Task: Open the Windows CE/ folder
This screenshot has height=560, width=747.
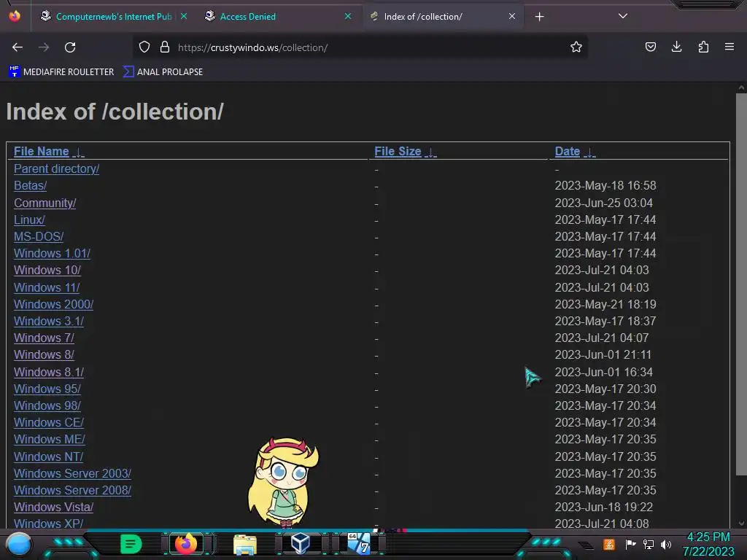Action: [49, 422]
